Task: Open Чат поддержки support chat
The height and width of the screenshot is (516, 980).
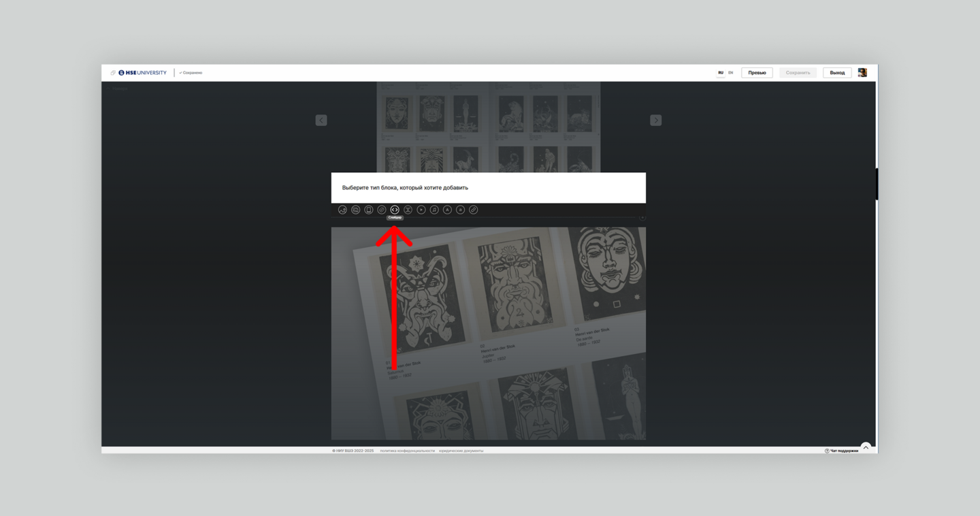Action: pyautogui.click(x=842, y=451)
